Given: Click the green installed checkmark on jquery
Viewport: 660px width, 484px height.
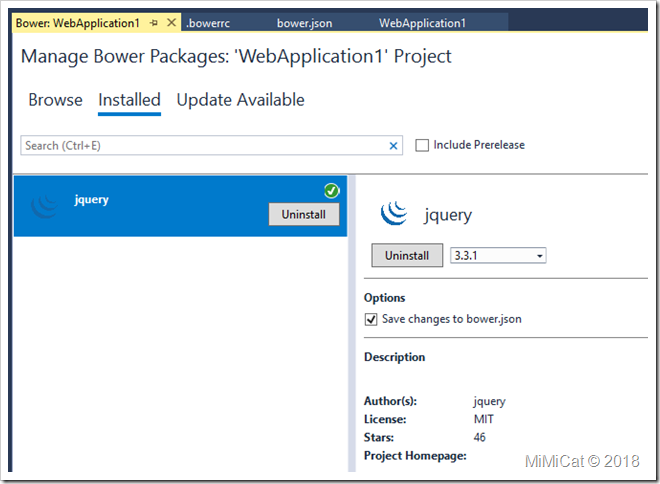Looking at the screenshot, I should 332,191.
